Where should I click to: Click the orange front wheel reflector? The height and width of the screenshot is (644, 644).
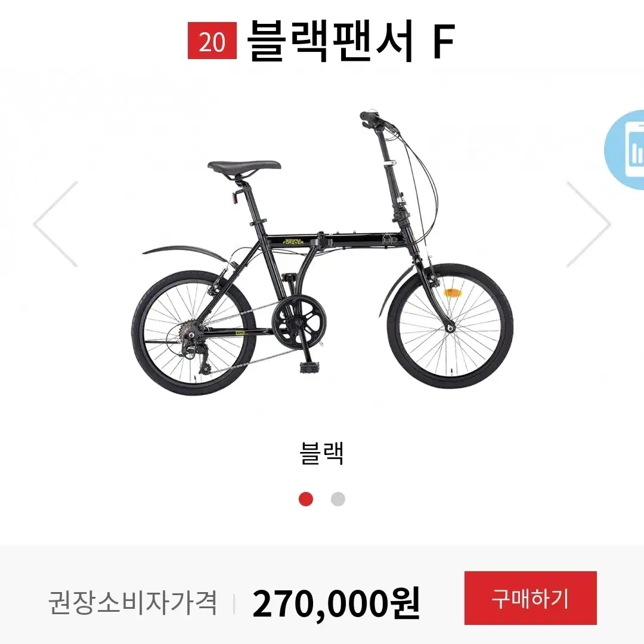(x=452, y=293)
